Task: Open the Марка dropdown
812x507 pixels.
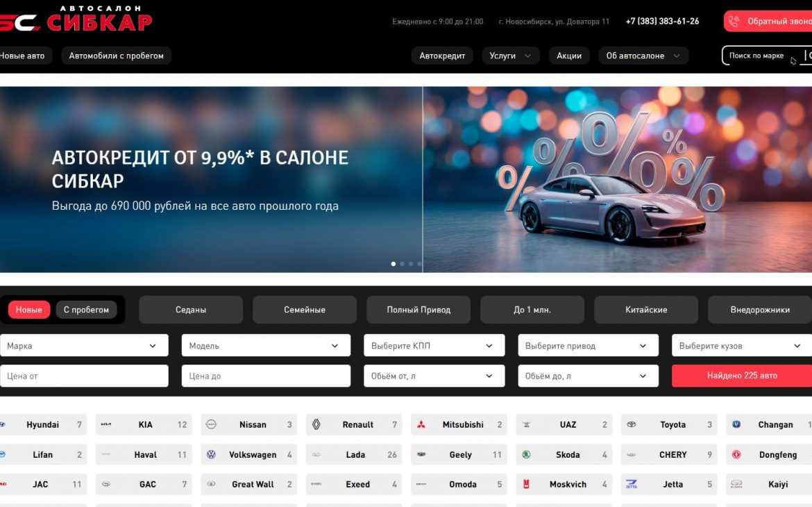Action: (x=84, y=345)
